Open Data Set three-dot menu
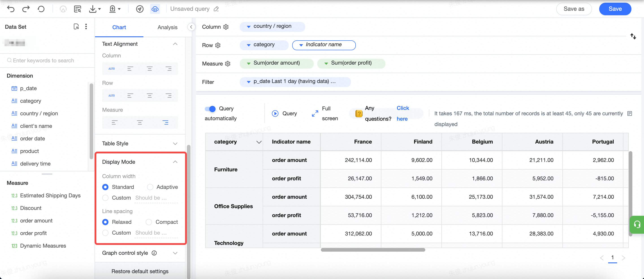 [86, 26]
